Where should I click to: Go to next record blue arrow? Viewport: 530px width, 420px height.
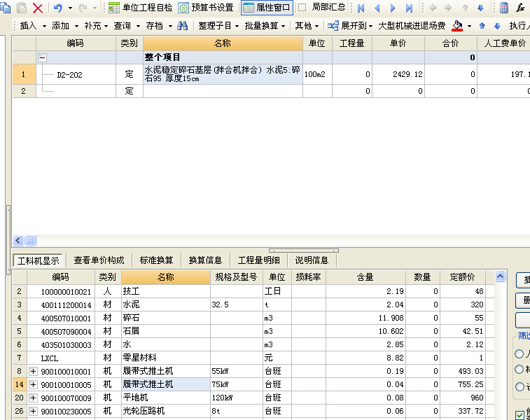393,8
